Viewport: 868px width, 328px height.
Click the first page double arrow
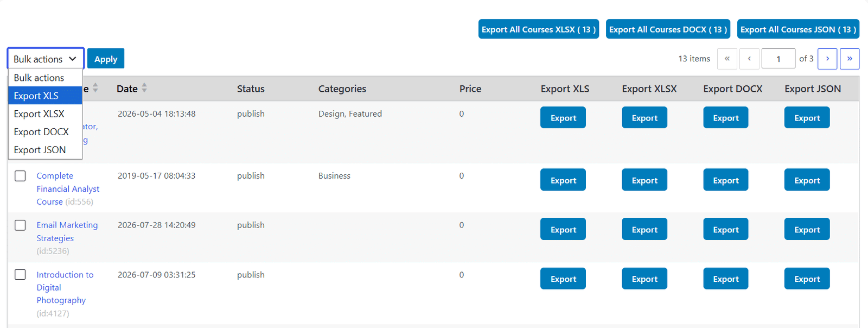pyautogui.click(x=727, y=59)
